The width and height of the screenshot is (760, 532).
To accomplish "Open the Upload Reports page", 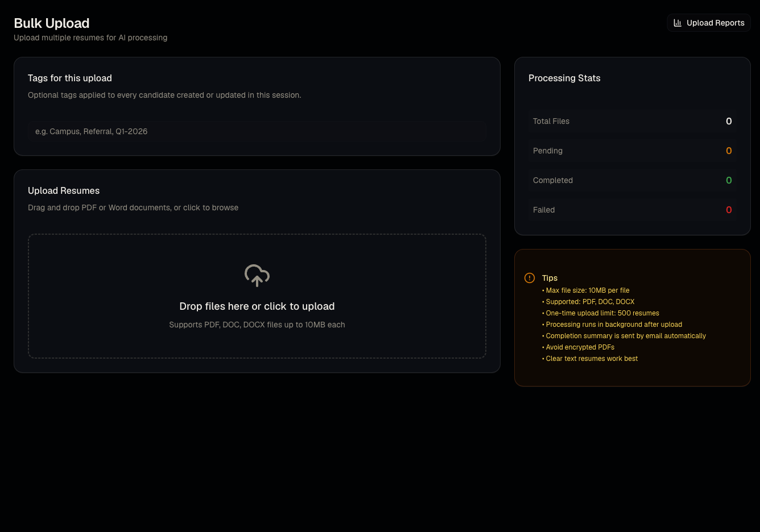I will coord(709,23).
